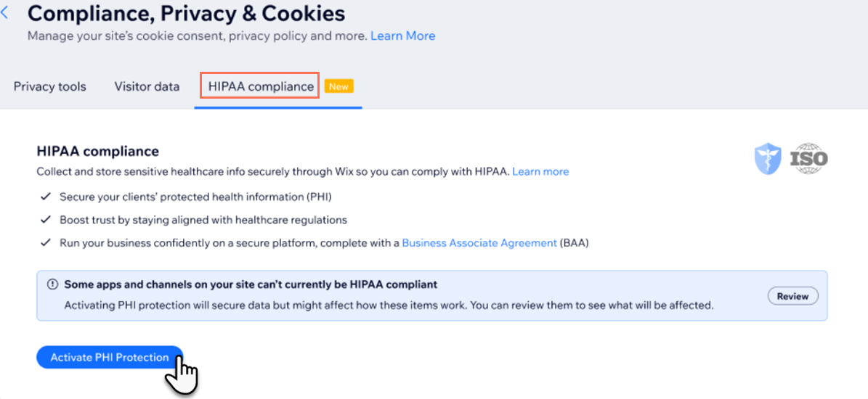Click the HIPAA medical shield icon
The width and height of the screenshot is (868, 399).
point(768,158)
